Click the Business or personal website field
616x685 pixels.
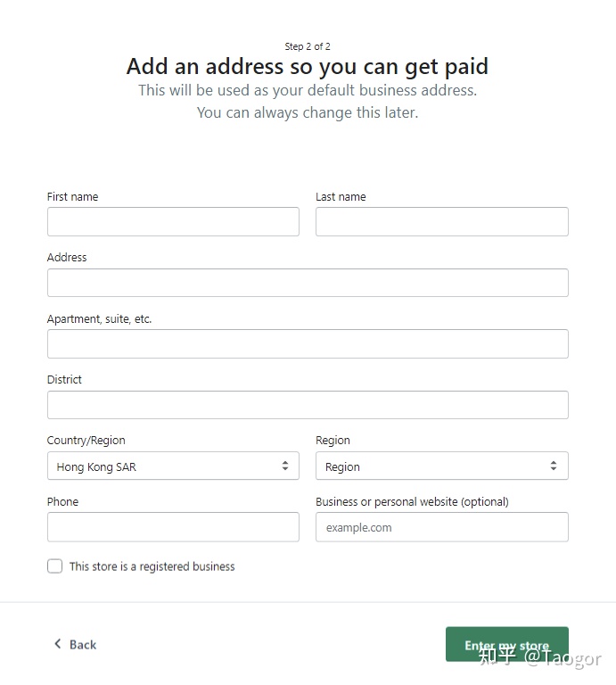coord(441,527)
